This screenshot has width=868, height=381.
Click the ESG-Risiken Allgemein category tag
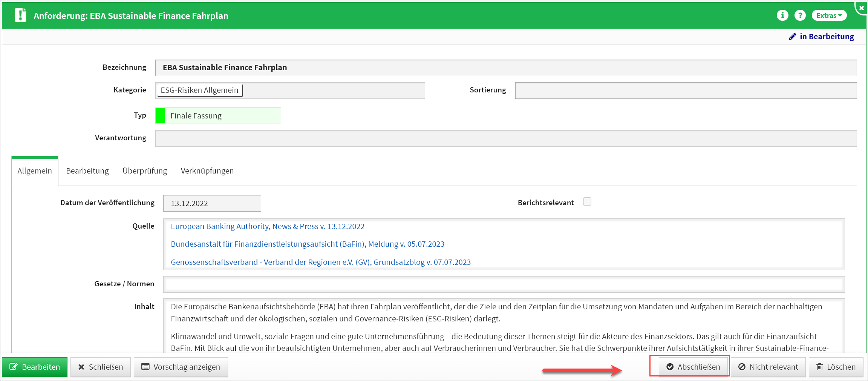(199, 90)
